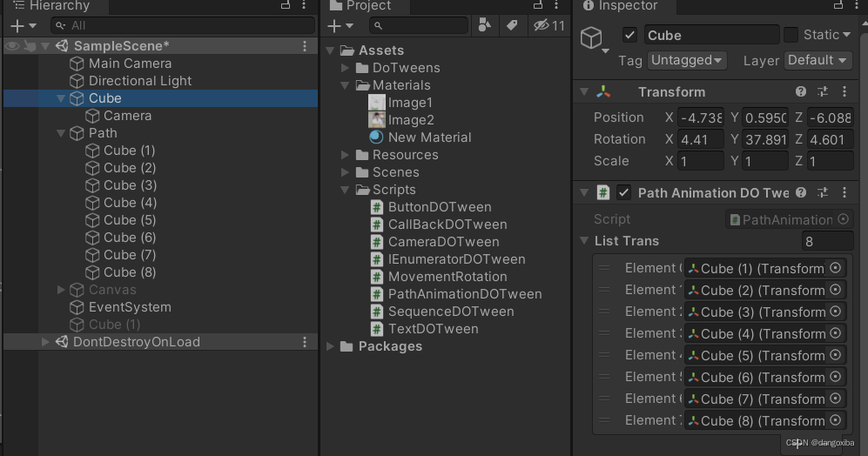This screenshot has width=868, height=456.
Task: Select Cube (5) under Path
Action: (x=130, y=220)
